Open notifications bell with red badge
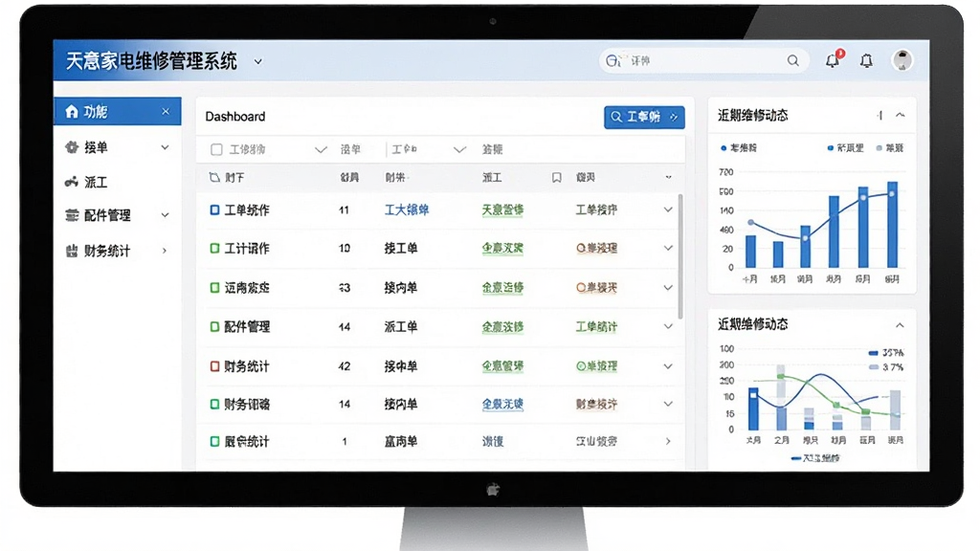Screen dimensions: 980x551 pyautogui.click(x=834, y=59)
